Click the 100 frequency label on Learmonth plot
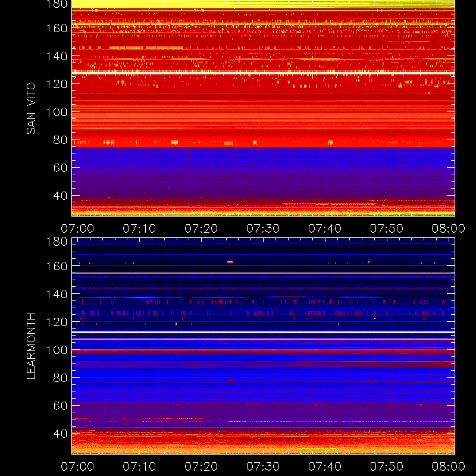The height and width of the screenshot is (476, 476). pyautogui.click(x=57, y=350)
